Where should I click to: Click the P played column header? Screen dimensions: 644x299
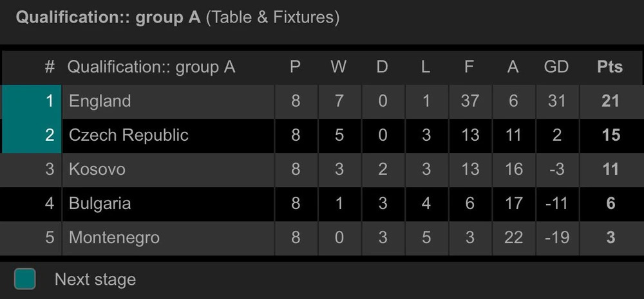coord(295,67)
